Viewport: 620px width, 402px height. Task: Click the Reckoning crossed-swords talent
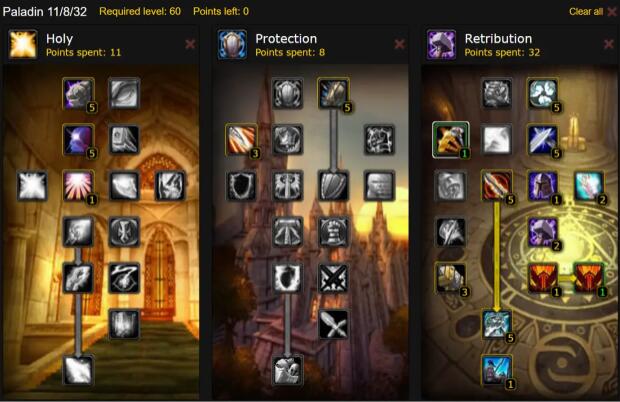333,277
